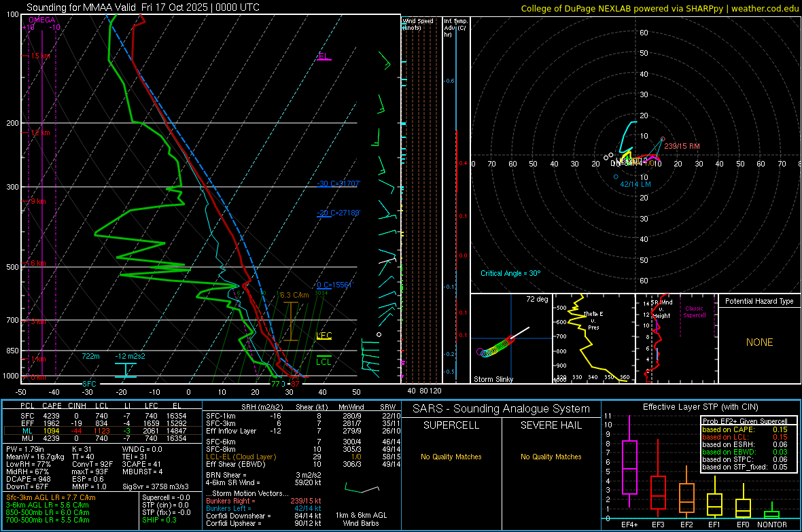Click the ConvT = 92F value

92,464
